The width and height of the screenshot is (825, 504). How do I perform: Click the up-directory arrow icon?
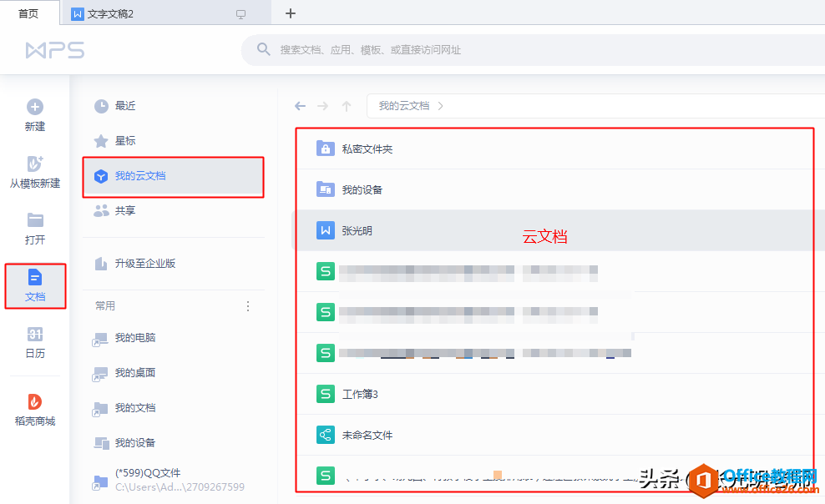[x=347, y=106]
